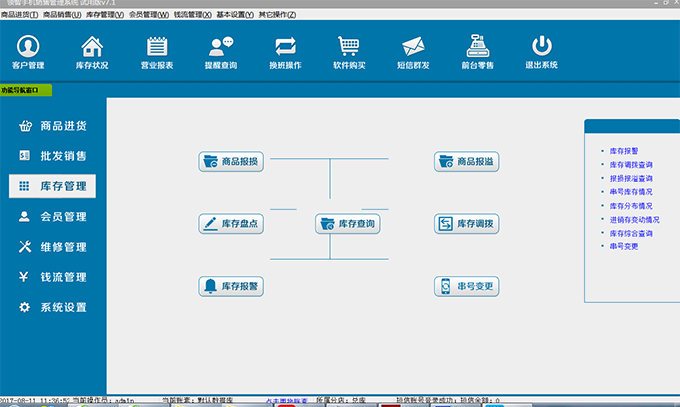Viewport: 680px width, 407px height.
Task: Click the 库存查询 center button
Action: (x=348, y=224)
